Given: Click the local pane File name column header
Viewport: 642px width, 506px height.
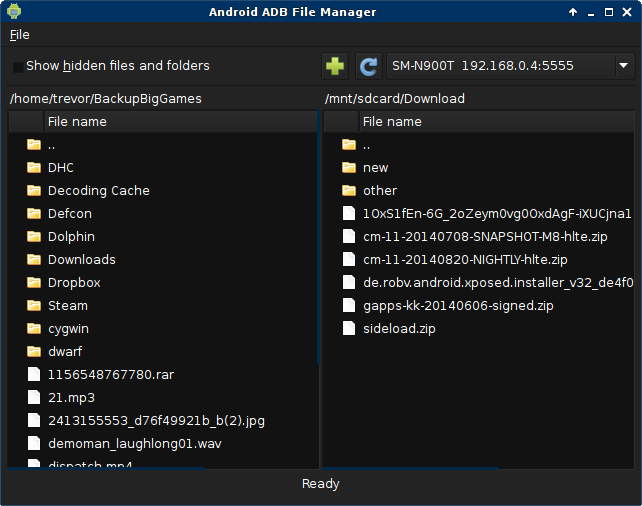Looking at the screenshot, I should pos(180,122).
